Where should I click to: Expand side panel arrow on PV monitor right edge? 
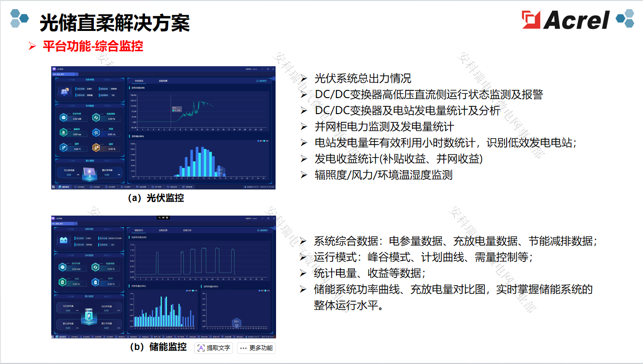274,78
